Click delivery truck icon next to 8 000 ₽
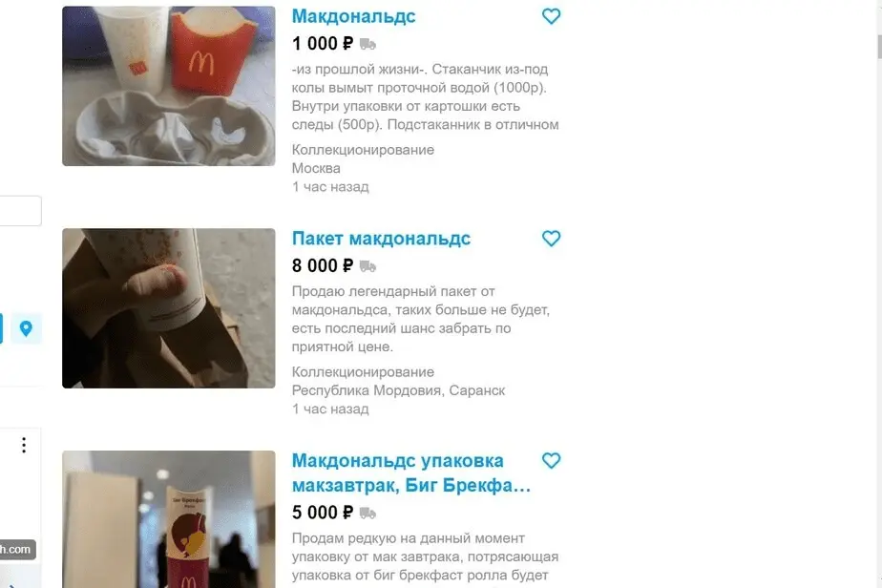The width and height of the screenshot is (882, 588). (367, 266)
